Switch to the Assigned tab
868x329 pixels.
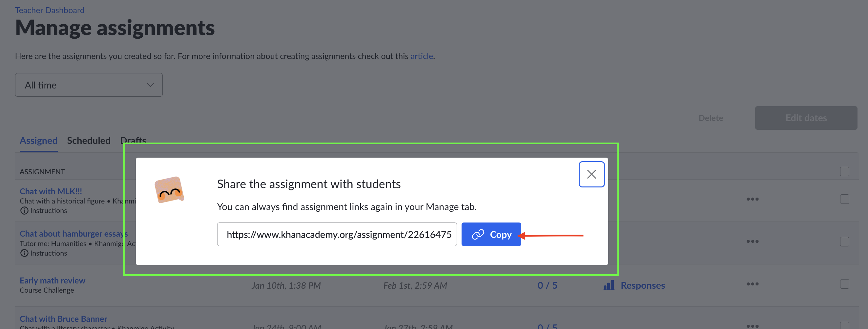pos(38,141)
